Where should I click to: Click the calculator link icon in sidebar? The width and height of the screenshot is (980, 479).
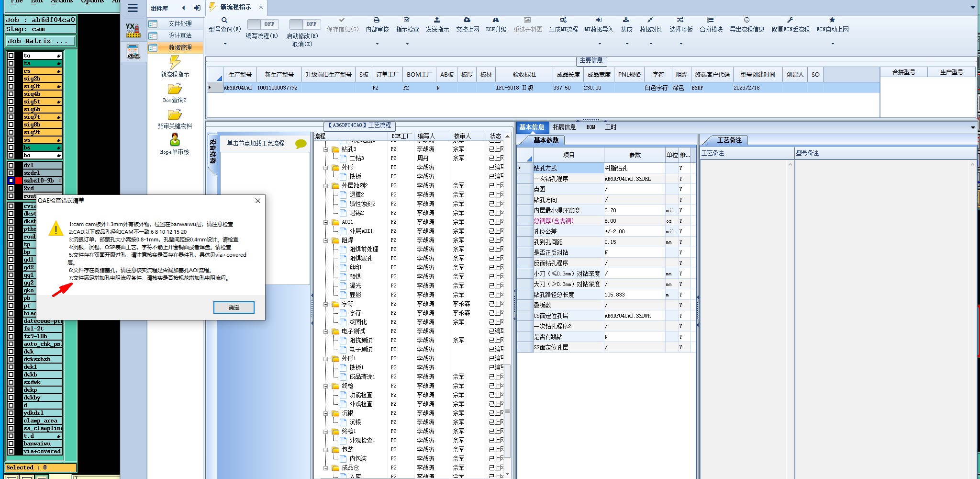[133, 52]
